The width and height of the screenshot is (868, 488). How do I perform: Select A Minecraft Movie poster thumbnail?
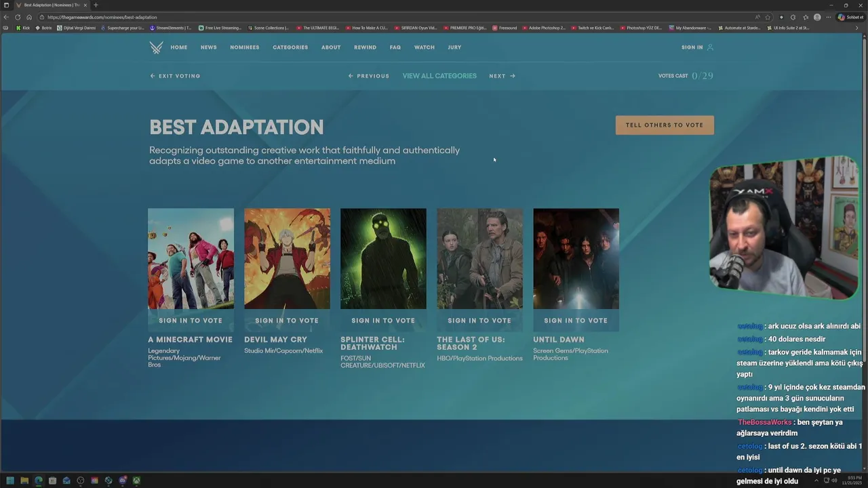click(191, 258)
